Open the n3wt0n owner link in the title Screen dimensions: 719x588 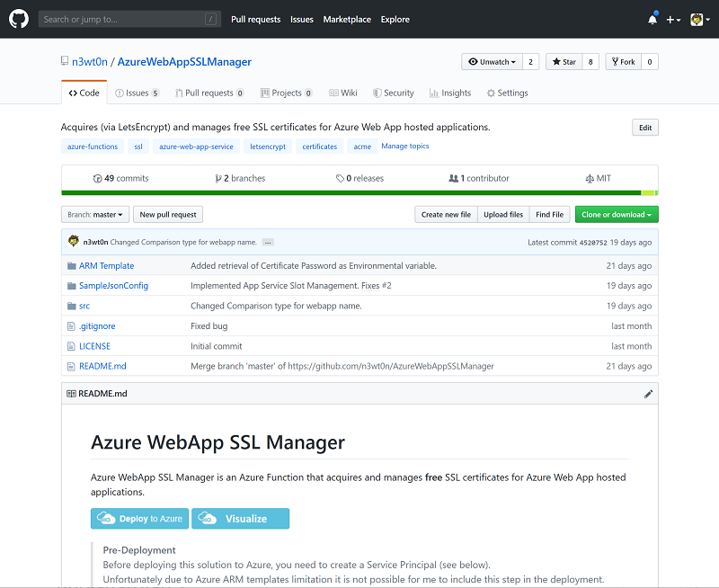point(89,61)
